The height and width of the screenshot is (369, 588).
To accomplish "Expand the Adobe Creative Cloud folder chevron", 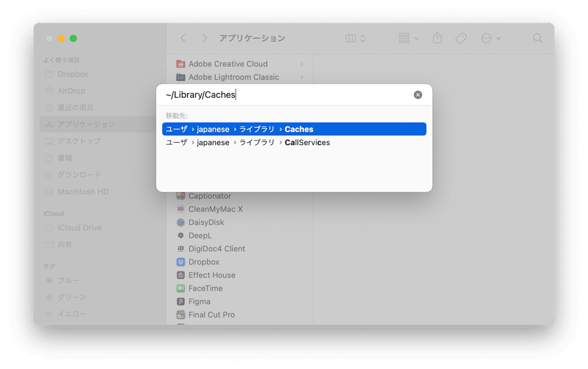I will (x=302, y=64).
